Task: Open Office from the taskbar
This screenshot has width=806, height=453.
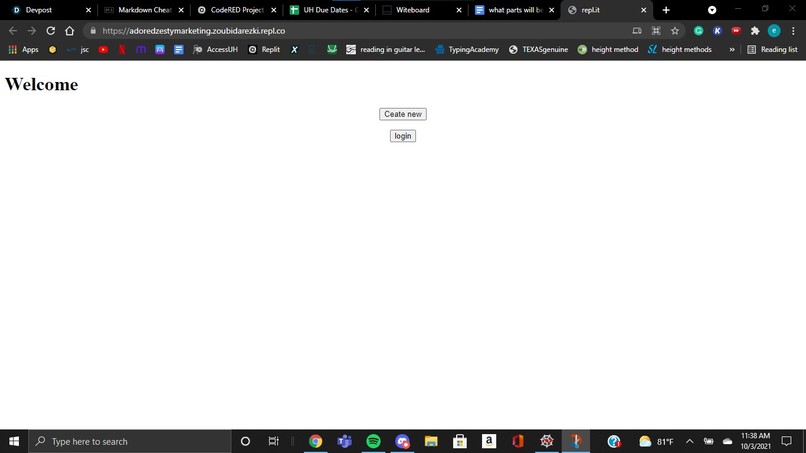Action: (518, 441)
